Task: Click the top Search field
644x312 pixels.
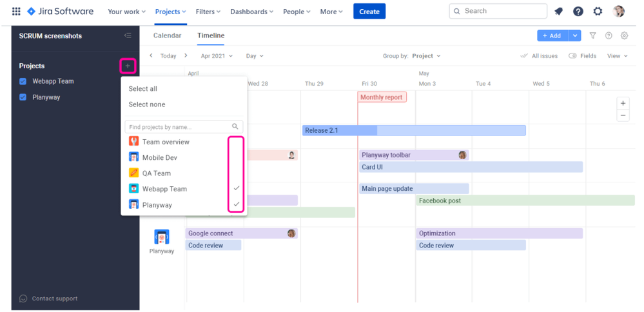Action: tap(498, 12)
